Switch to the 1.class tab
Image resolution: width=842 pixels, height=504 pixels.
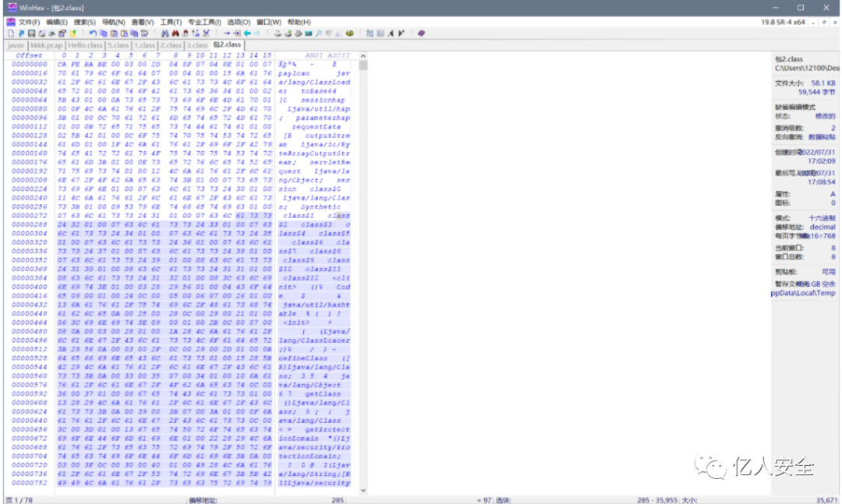point(144,45)
